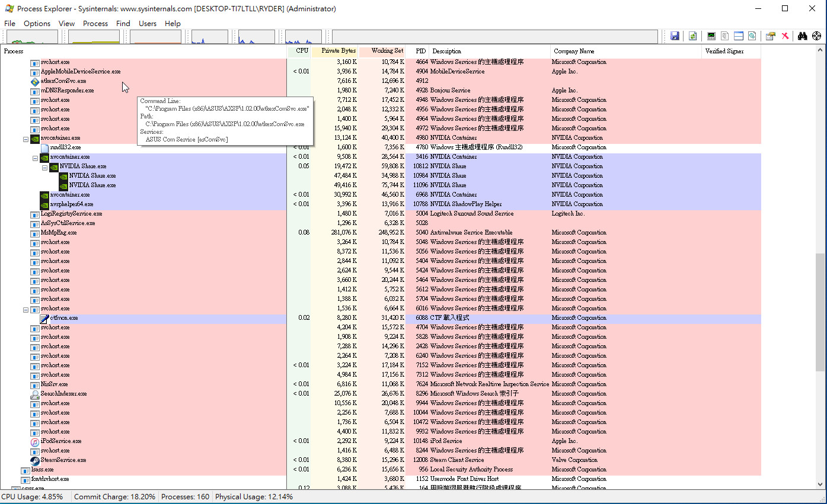Sort by the Working Set column header
The image size is (827, 504).
[382, 52]
